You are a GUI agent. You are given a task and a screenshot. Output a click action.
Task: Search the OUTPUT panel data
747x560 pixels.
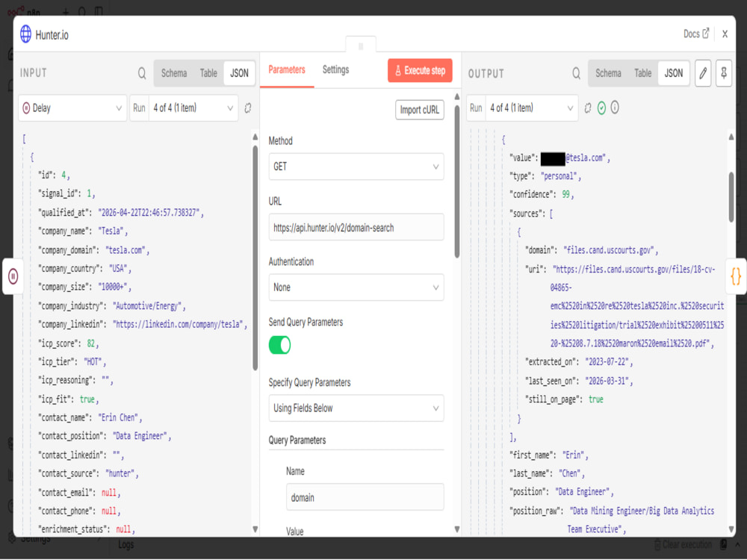(x=576, y=73)
